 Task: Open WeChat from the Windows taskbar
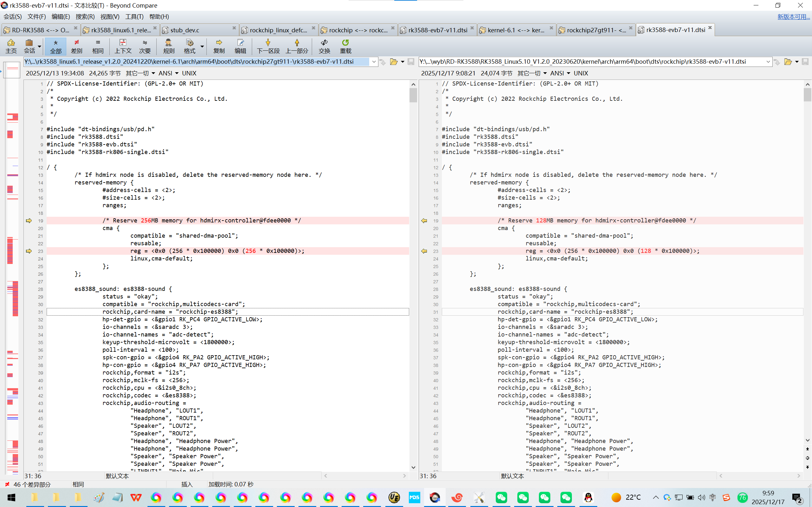[x=501, y=497]
